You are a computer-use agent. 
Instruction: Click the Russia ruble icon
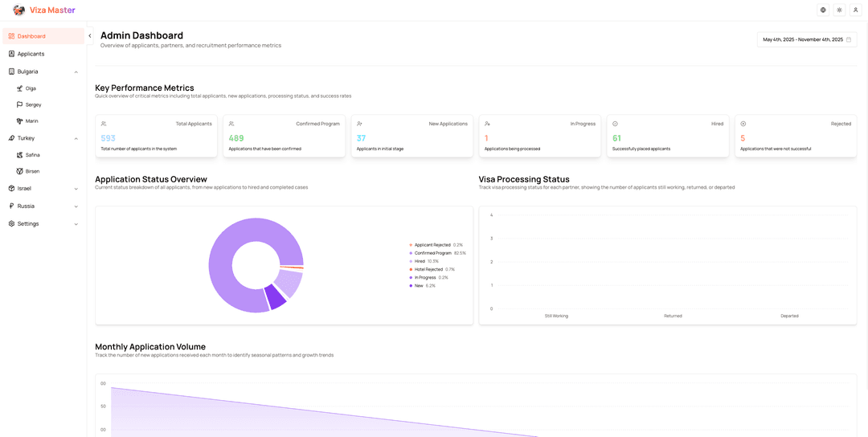11,206
